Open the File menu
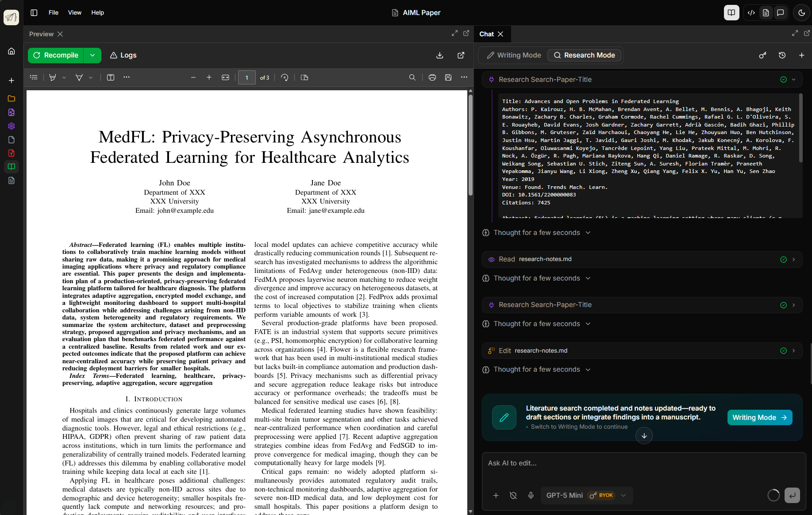Viewport: 812px width, 515px height. point(53,13)
